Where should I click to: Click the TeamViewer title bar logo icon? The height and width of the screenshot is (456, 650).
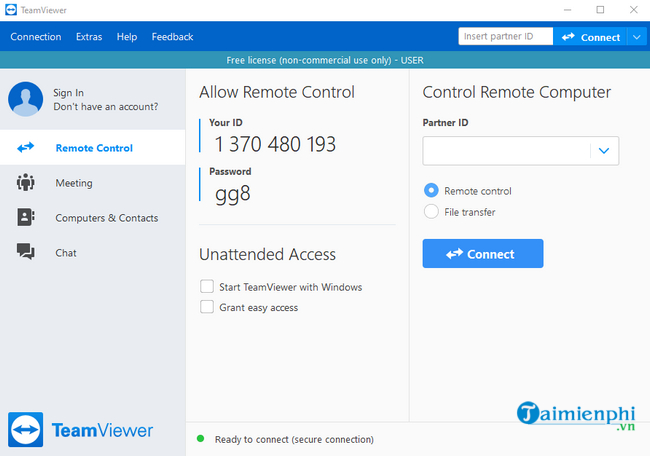click(x=11, y=10)
